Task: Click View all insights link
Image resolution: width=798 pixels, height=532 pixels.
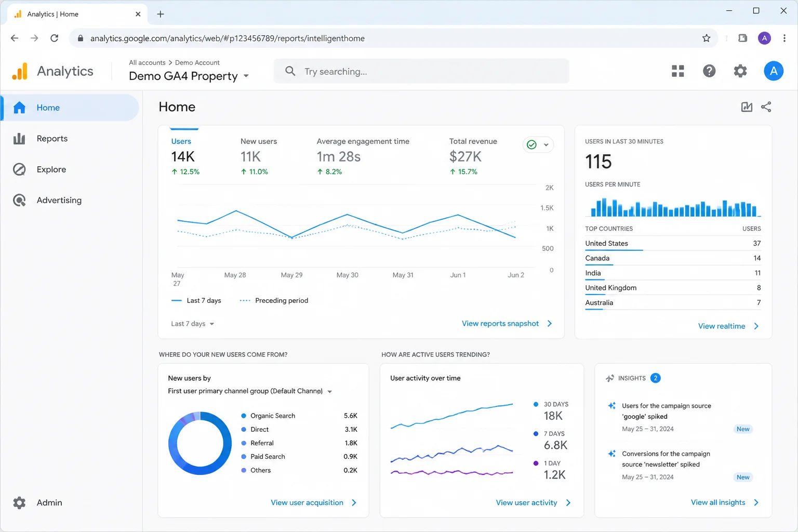Action: point(725,502)
